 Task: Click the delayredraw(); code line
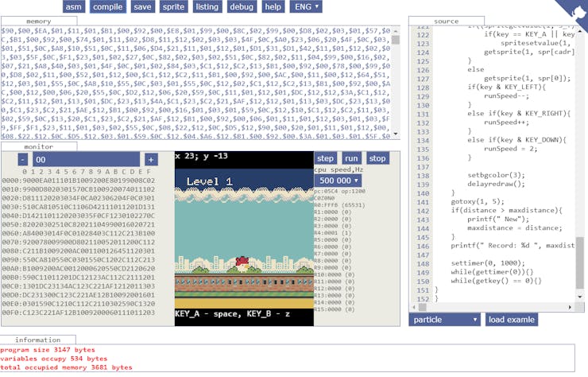coord(496,184)
